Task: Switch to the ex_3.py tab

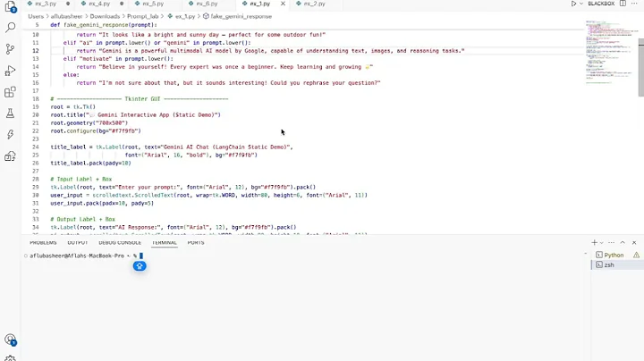Action: (x=46, y=4)
